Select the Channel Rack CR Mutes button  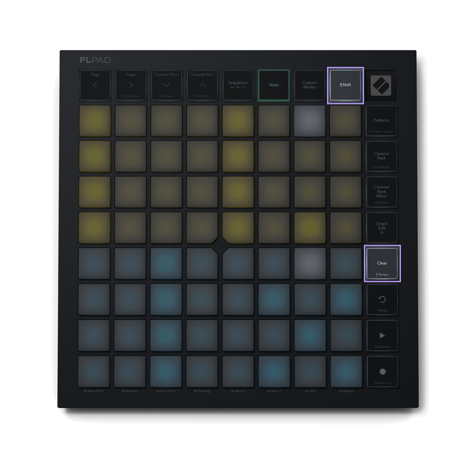(381, 157)
